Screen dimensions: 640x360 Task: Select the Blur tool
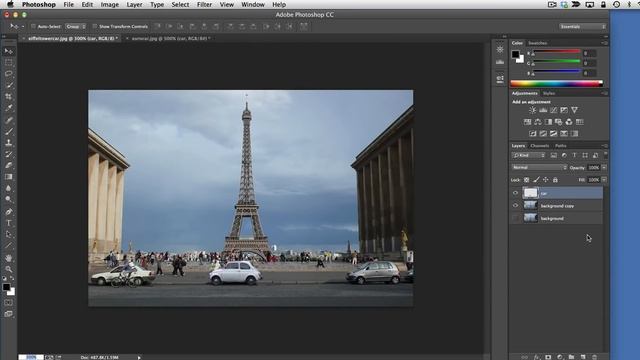[9, 188]
